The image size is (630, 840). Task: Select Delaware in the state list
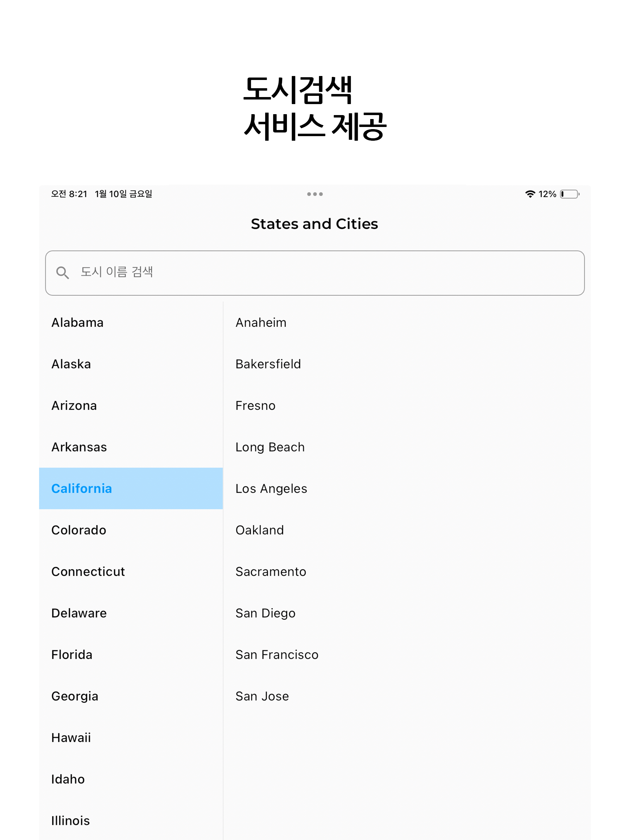131,613
